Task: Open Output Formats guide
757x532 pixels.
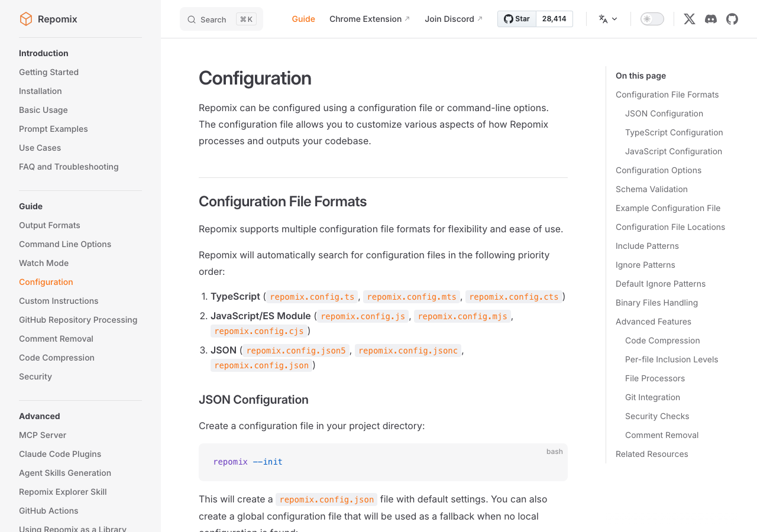Action: (x=50, y=225)
